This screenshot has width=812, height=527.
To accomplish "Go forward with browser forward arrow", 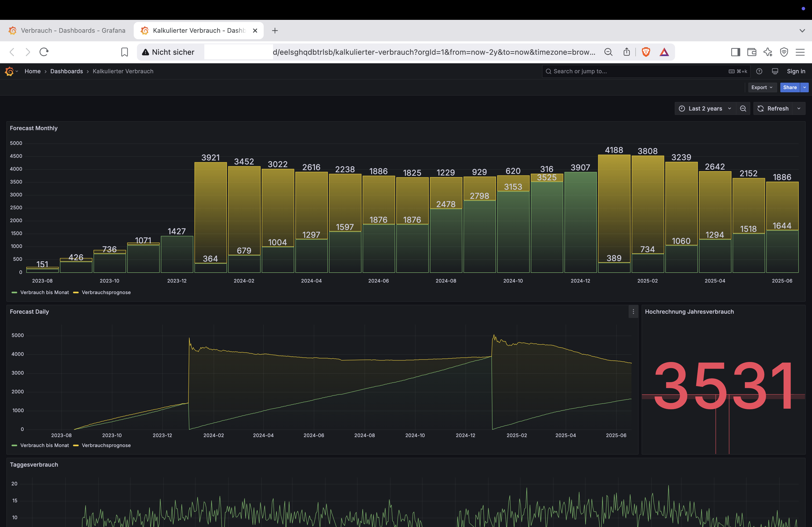I will pos(28,52).
